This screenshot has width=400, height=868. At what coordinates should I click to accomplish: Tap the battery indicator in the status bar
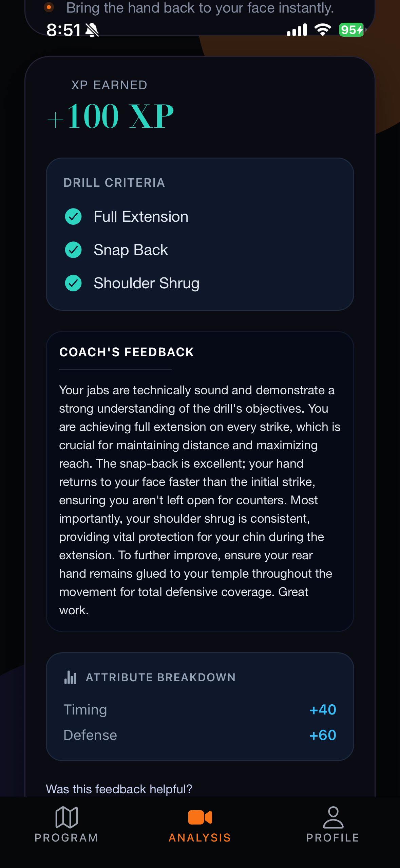351,30
